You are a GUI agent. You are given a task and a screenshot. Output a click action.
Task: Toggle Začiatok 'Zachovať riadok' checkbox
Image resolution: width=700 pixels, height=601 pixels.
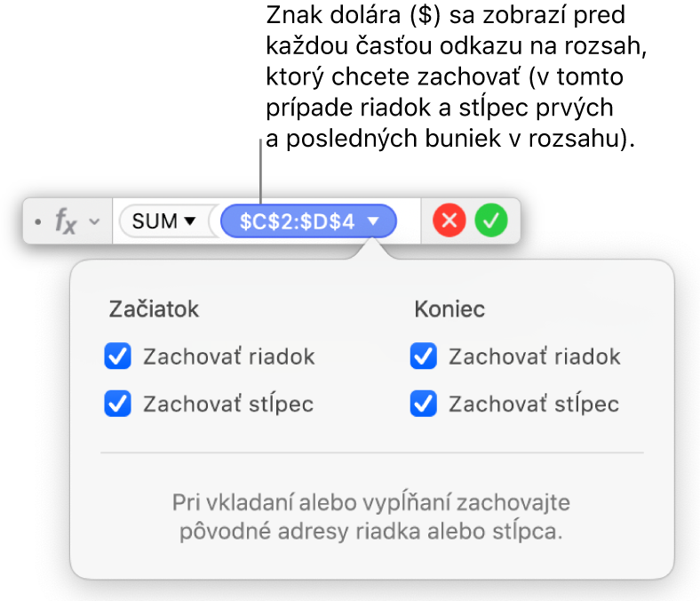point(118,357)
